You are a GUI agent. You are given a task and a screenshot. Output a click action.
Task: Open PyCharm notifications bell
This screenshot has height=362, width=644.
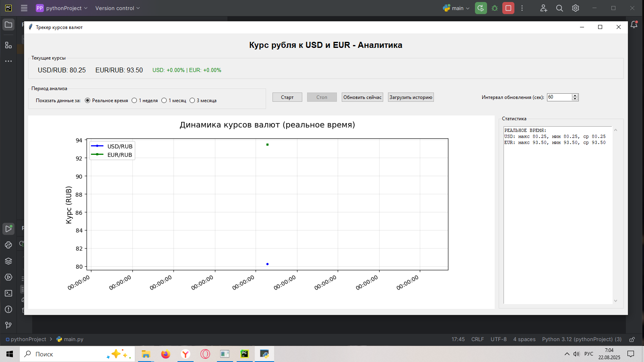(634, 25)
